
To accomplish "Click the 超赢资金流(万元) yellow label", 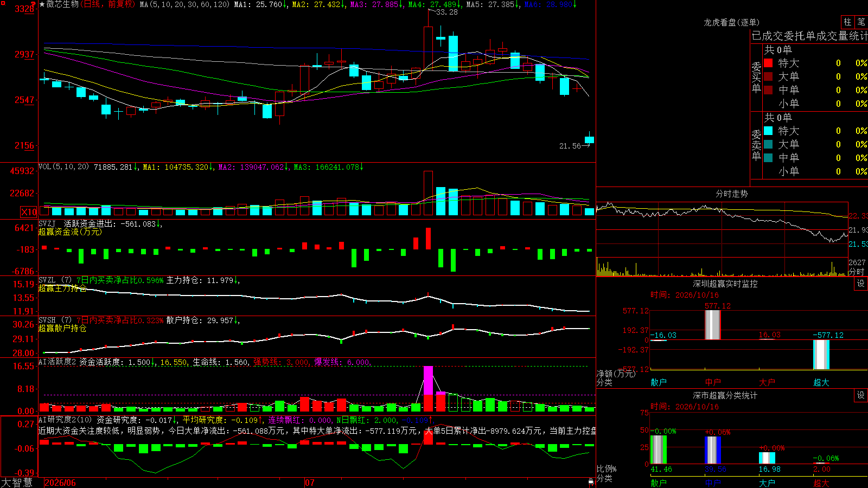I will 70,232.
